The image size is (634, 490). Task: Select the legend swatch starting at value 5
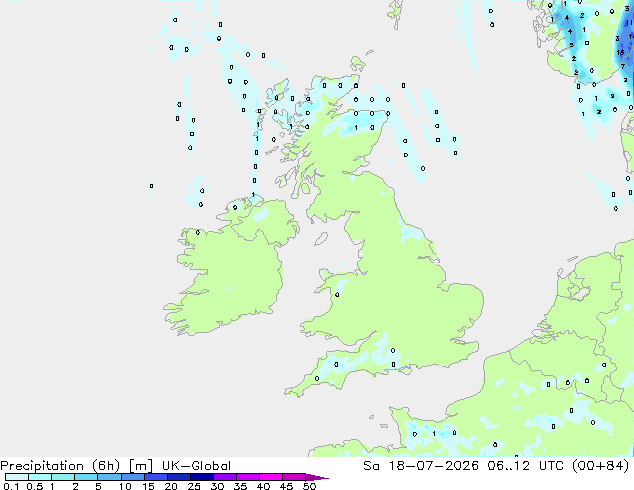click(109, 477)
